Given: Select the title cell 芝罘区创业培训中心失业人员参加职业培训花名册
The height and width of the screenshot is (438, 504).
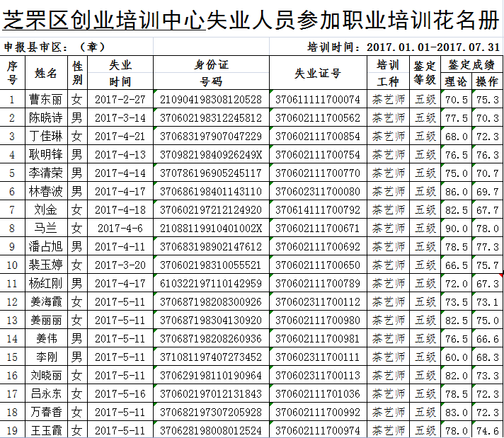Looking at the screenshot, I should (x=251, y=18).
